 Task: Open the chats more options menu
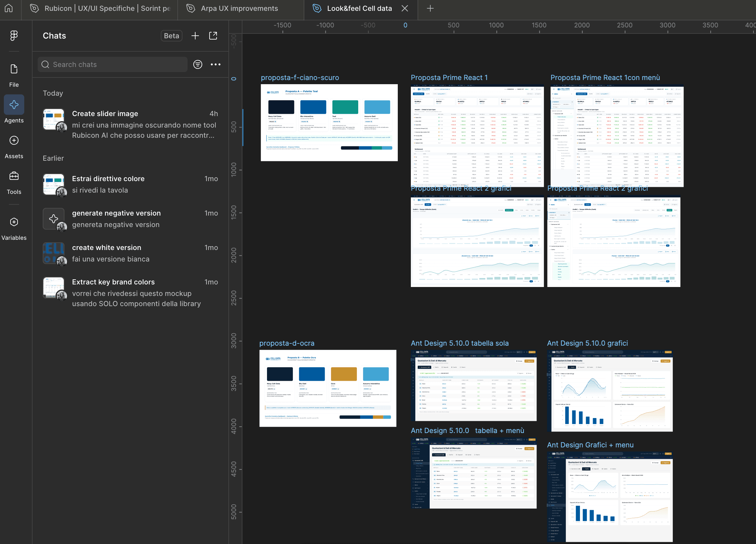tap(215, 64)
